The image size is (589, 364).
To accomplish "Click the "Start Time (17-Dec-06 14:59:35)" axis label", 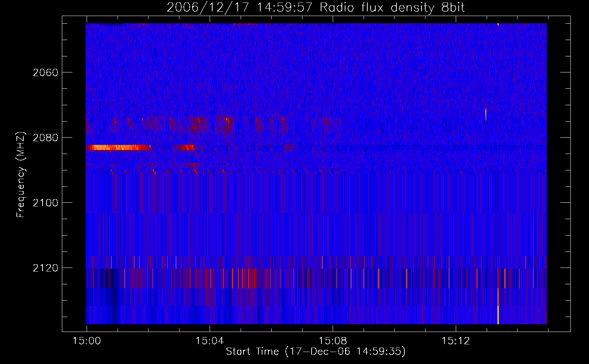I will tap(316, 352).
